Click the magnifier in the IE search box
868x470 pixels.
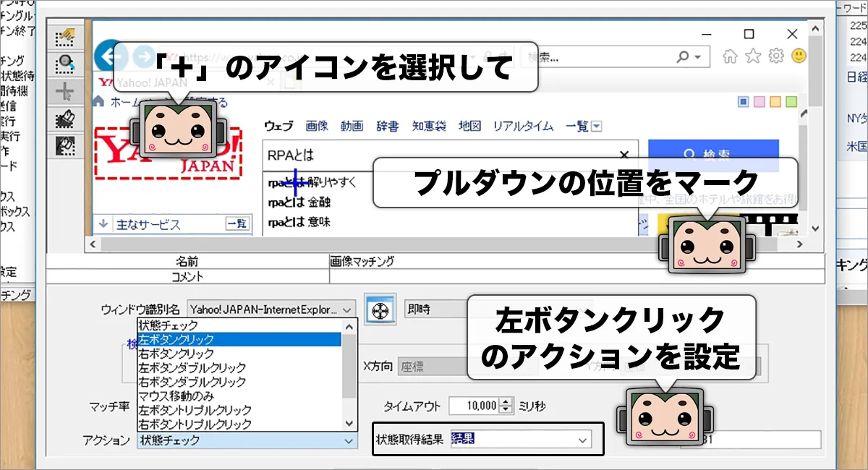[684, 56]
